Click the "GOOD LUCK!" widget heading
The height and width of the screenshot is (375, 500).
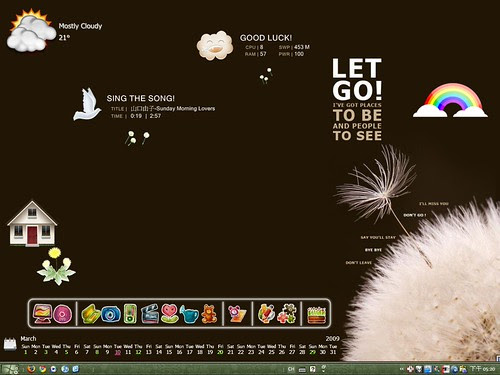pos(266,38)
